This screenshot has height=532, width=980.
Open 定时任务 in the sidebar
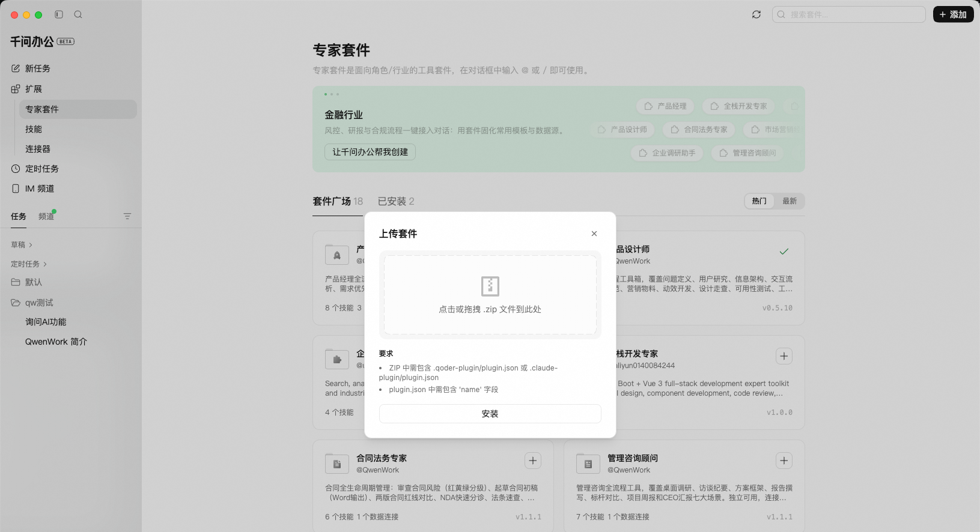(71, 169)
